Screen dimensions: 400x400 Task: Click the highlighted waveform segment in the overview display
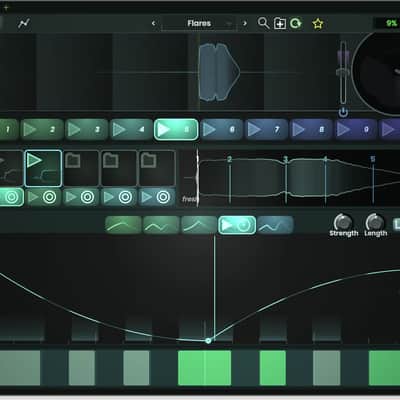pyautogui.click(x=219, y=72)
